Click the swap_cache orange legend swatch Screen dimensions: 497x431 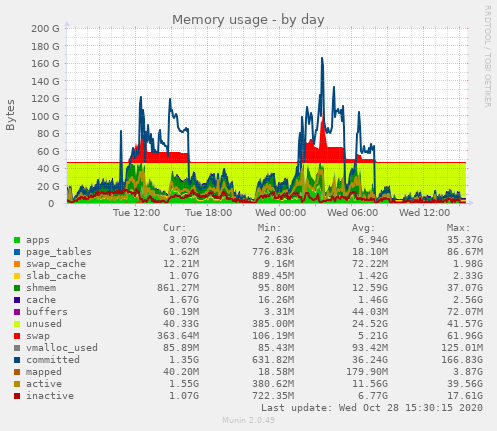pos(17,264)
